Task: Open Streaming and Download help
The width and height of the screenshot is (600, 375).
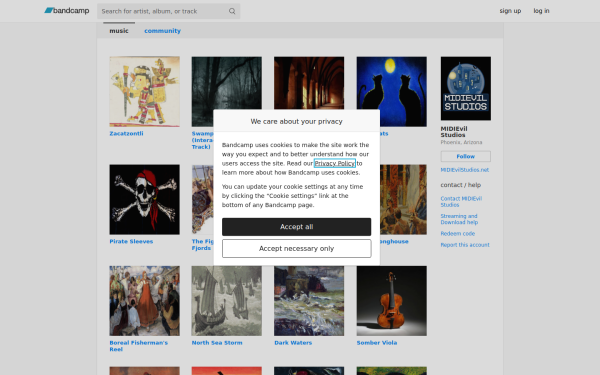Action: [x=459, y=219]
